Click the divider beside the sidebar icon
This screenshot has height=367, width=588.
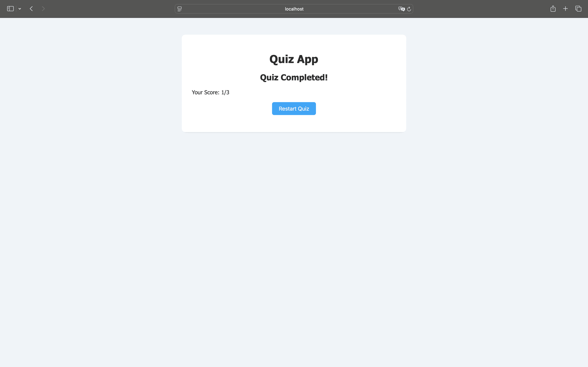pos(16,9)
